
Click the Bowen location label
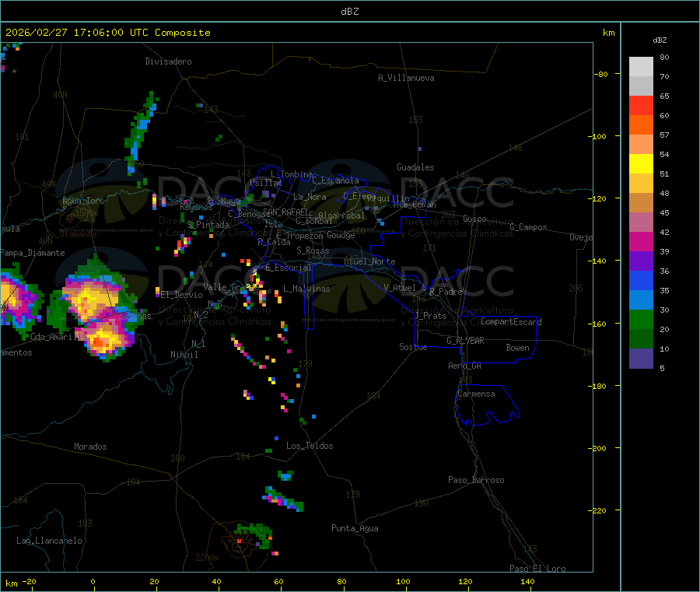point(517,348)
